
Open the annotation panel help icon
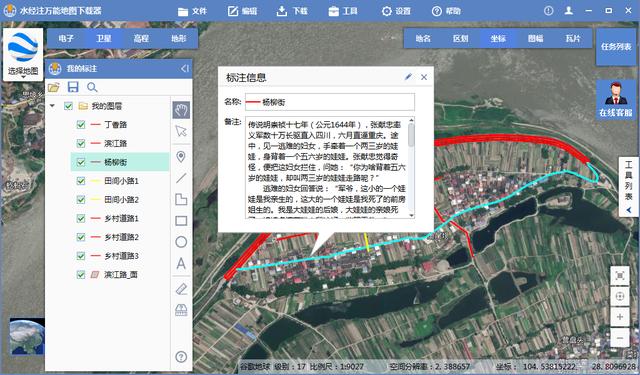coord(181,357)
